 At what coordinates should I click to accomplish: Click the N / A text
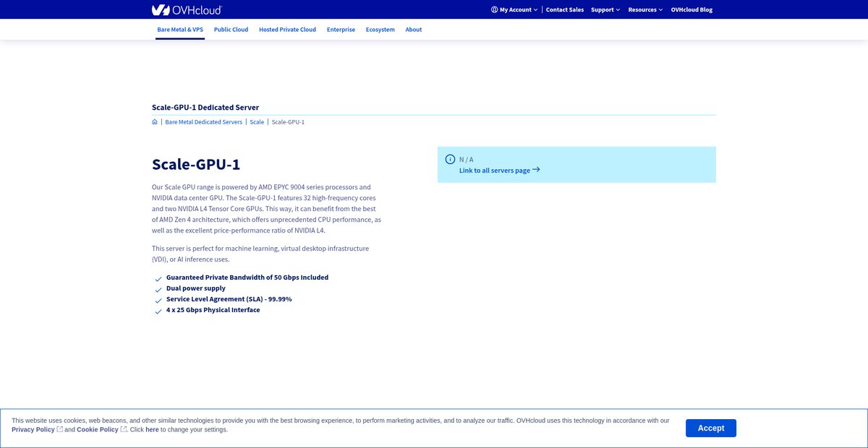coord(467,160)
